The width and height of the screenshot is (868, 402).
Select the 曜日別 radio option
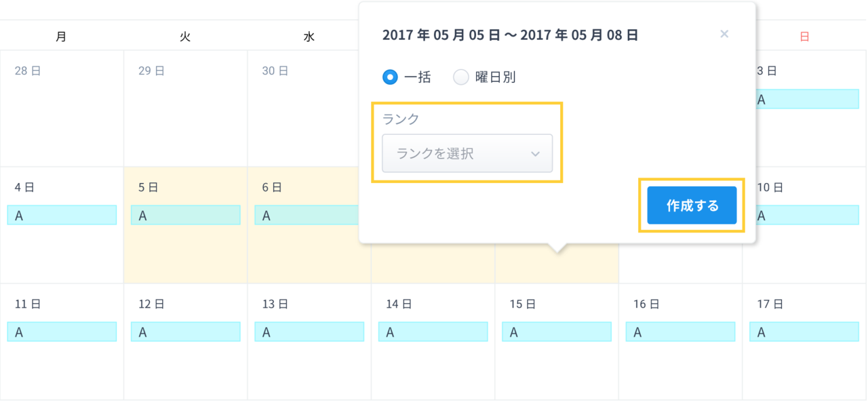(461, 77)
